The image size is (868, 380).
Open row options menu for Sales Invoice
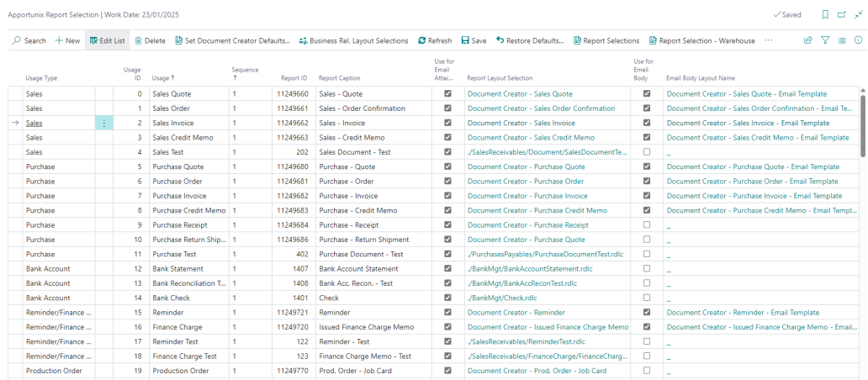pos(103,124)
